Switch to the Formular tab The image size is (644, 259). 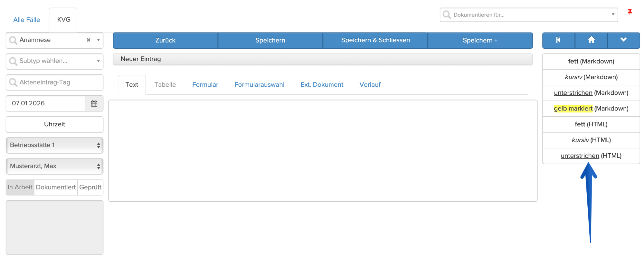point(205,85)
